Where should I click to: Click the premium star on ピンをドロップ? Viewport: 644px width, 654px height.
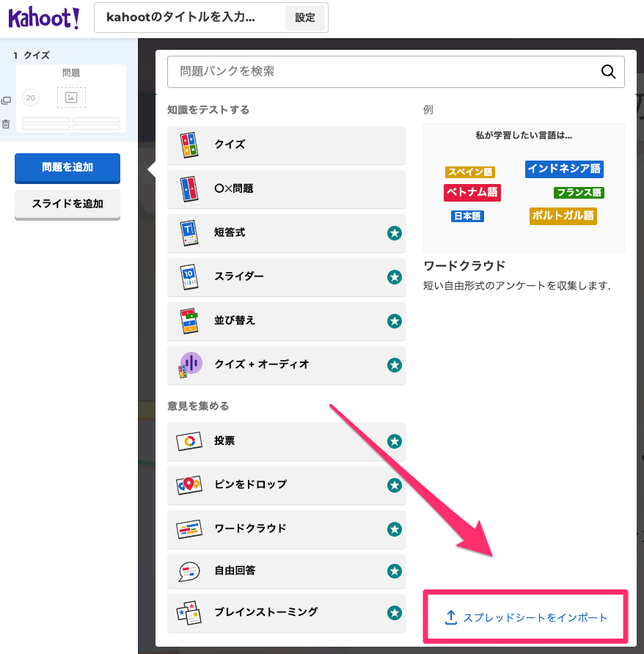395,485
